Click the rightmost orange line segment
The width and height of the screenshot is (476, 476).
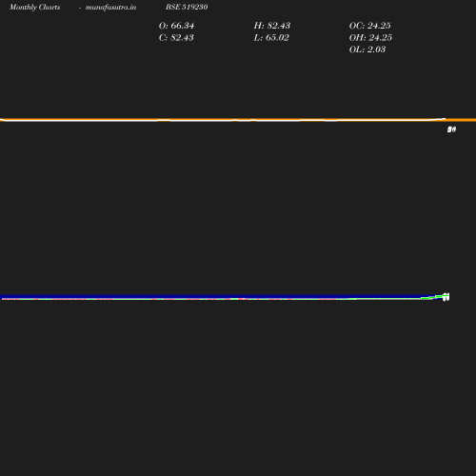[461, 120]
